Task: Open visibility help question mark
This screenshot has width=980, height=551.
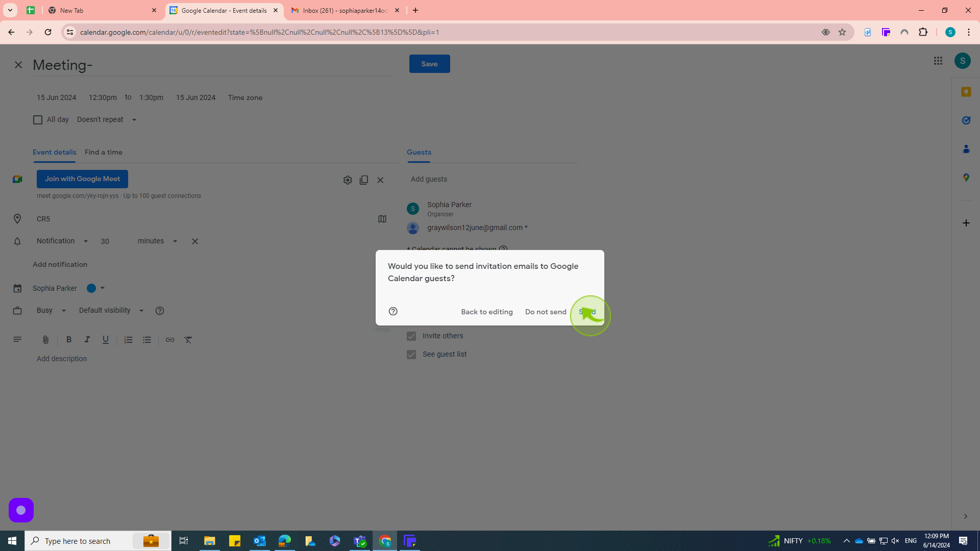Action: tap(160, 311)
